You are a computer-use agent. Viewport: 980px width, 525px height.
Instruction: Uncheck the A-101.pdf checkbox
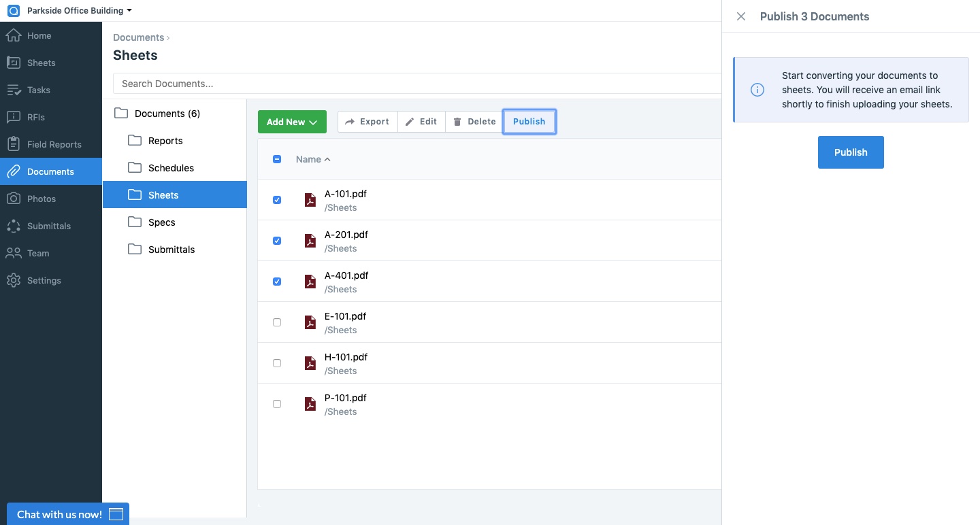point(277,200)
